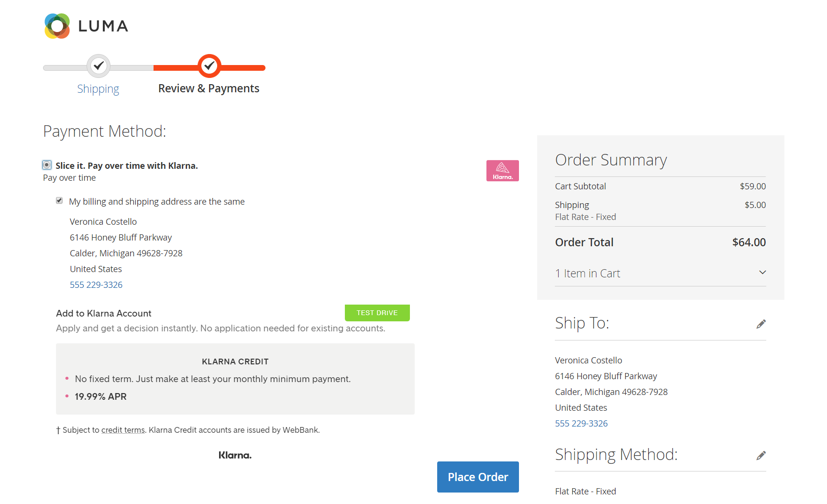
Task: Click the Add to Klarna Account heading
Action: [x=104, y=313]
